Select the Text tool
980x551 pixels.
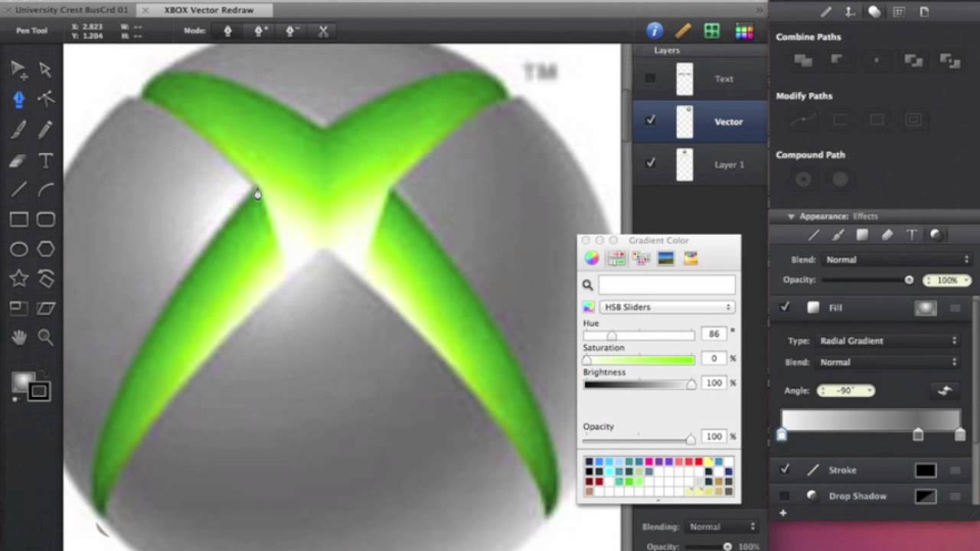pyautogui.click(x=45, y=160)
